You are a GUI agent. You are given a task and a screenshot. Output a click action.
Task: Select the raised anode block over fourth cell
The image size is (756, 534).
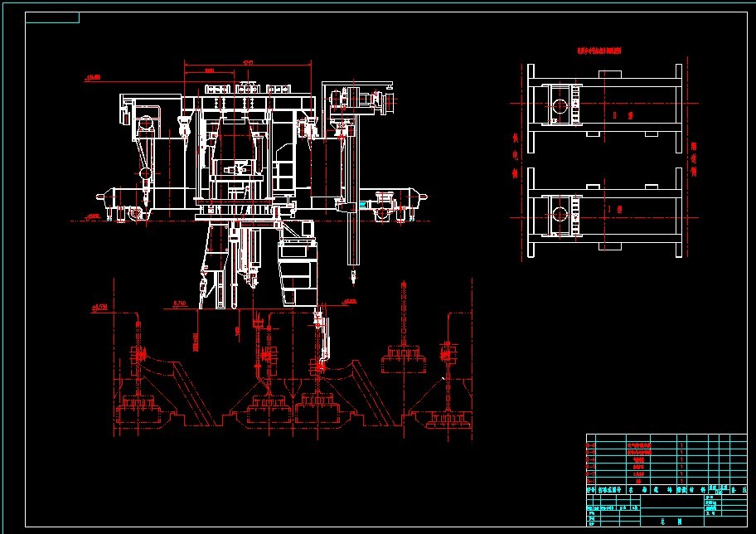click(404, 357)
